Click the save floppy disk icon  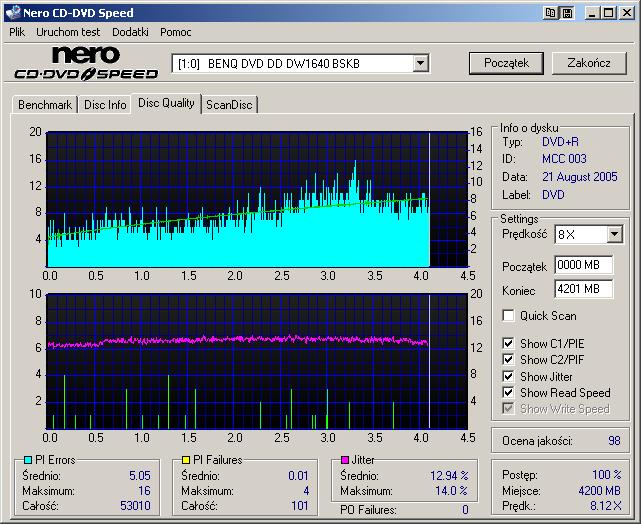[x=567, y=13]
